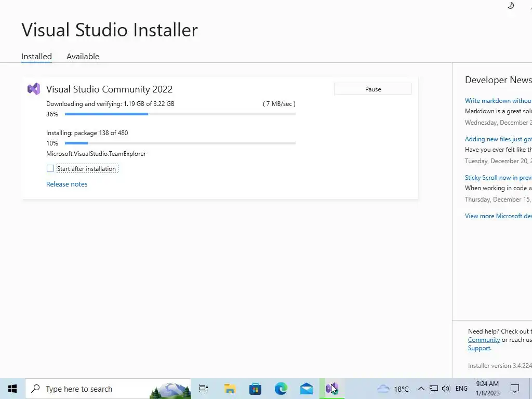Click the downloading progress bar at 36%

[180, 114]
